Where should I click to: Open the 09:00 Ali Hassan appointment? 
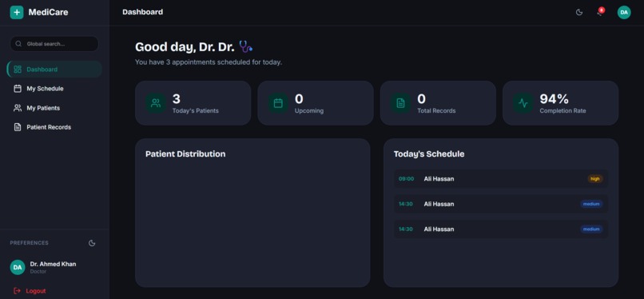[501, 178]
